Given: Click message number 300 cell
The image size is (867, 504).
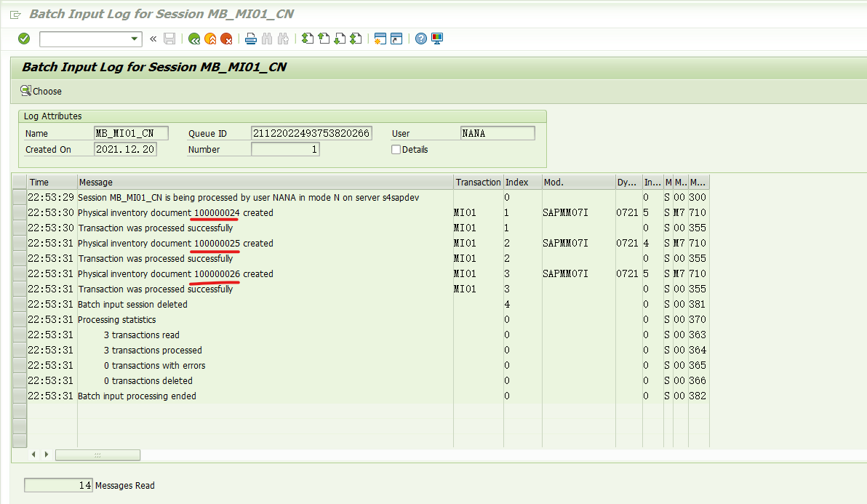Looking at the screenshot, I should click(x=698, y=197).
